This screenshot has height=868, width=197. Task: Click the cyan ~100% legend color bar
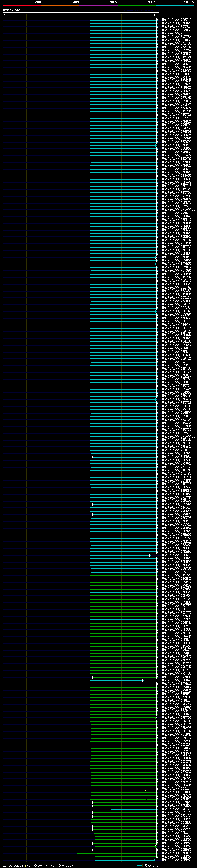pyautogui.click(x=175, y=6)
